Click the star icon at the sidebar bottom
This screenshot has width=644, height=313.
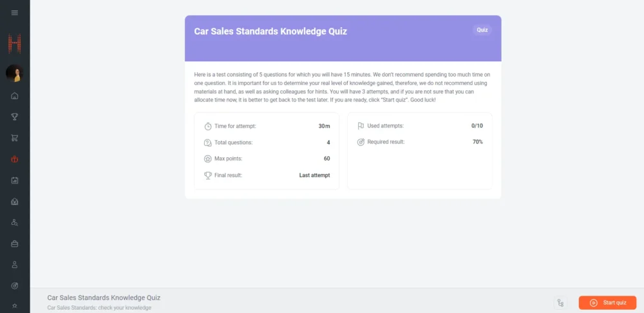point(15,305)
